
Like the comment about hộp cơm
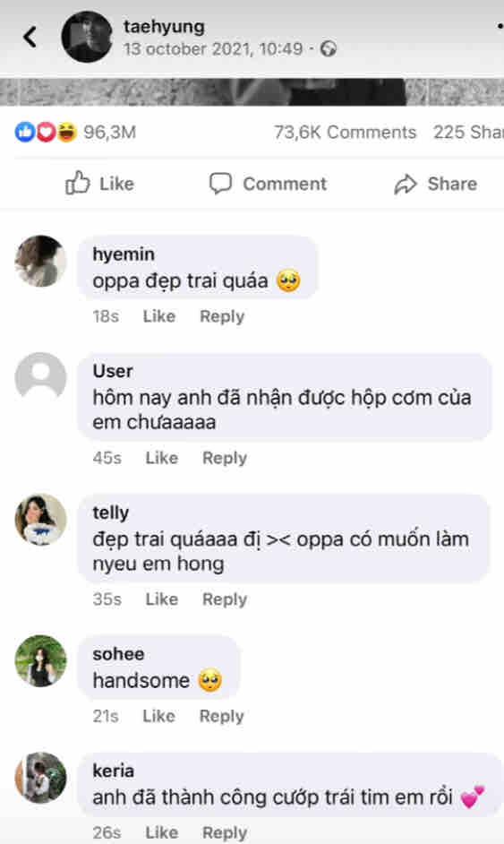pos(161,458)
